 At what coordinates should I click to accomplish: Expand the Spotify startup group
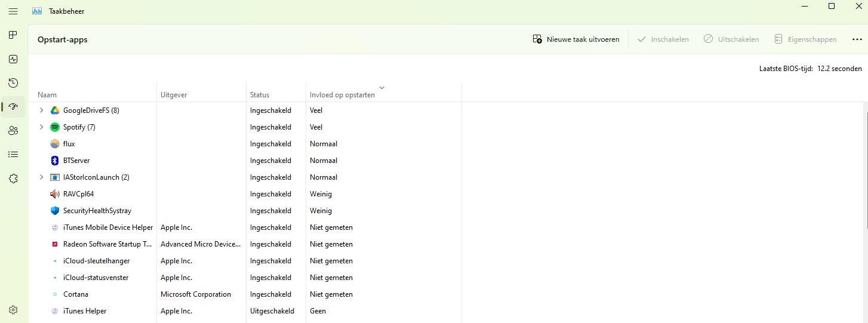coord(41,127)
